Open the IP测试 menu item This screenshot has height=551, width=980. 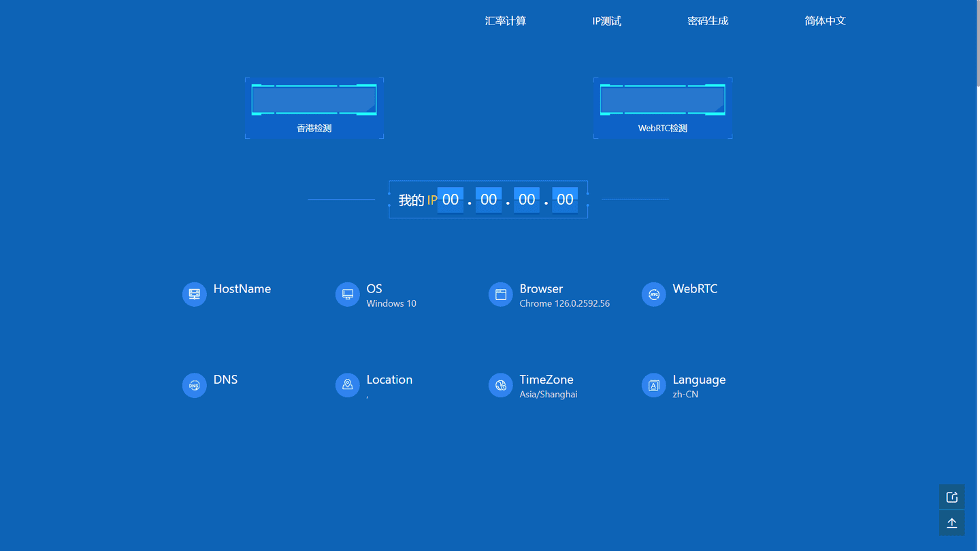click(606, 21)
